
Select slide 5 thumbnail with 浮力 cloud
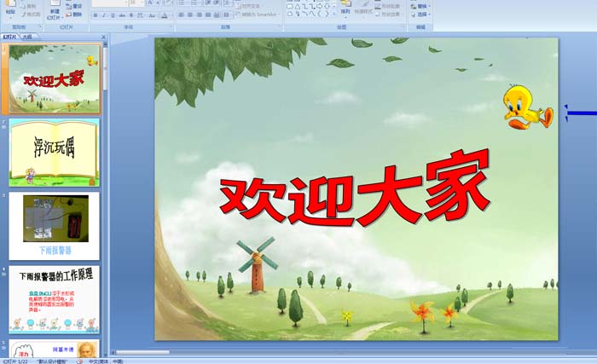pyautogui.click(x=55, y=348)
